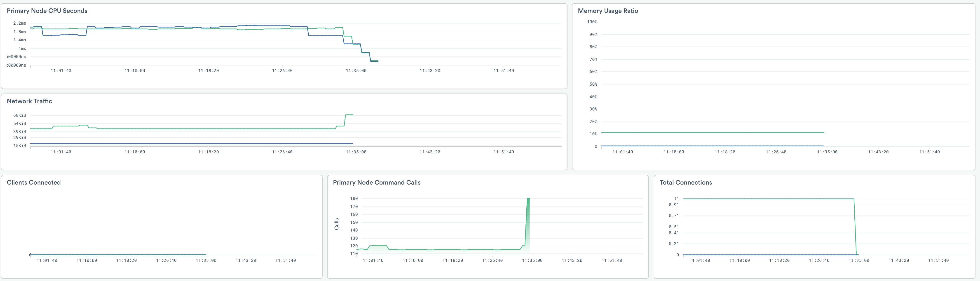Click 11:01:40 tick in Total Connections chart
Screen dimensions: 980x281
tap(700, 260)
